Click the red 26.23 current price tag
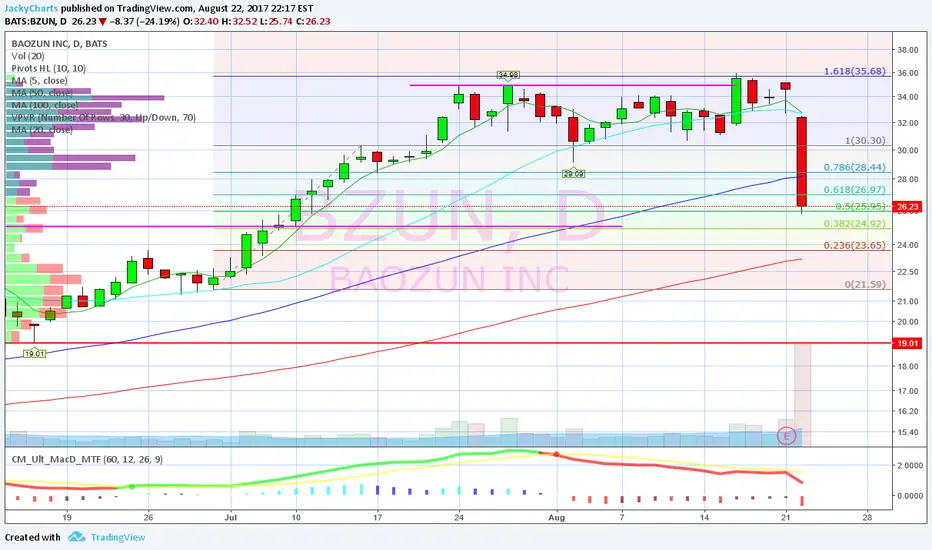 coord(907,207)
